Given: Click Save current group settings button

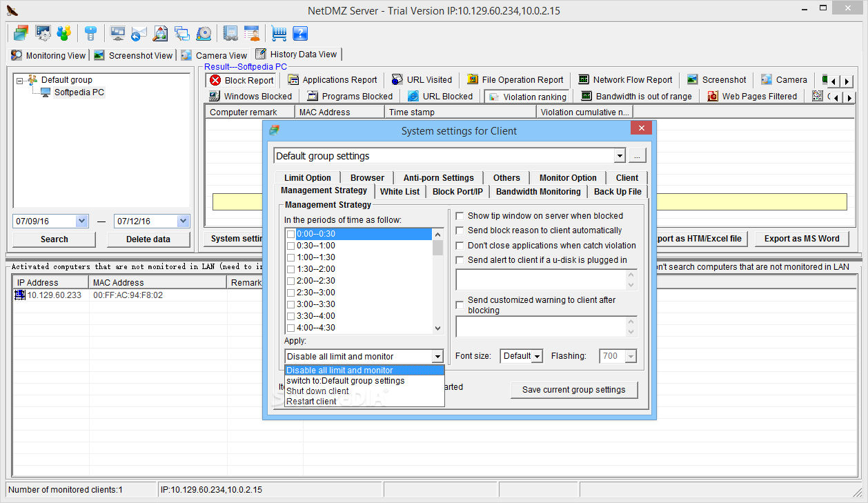Looking at the screenshot, I should pos(574,390).
